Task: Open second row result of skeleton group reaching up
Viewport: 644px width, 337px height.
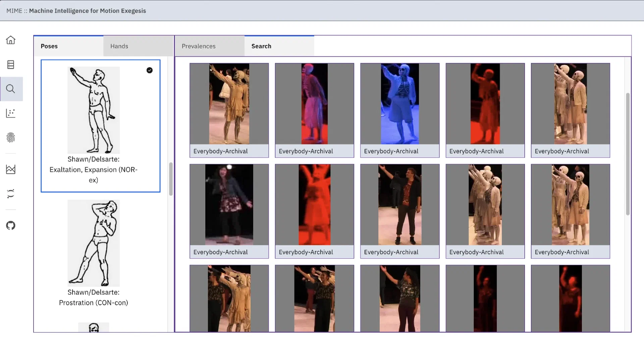Action: pyautogui.click(x=485, y=211)
